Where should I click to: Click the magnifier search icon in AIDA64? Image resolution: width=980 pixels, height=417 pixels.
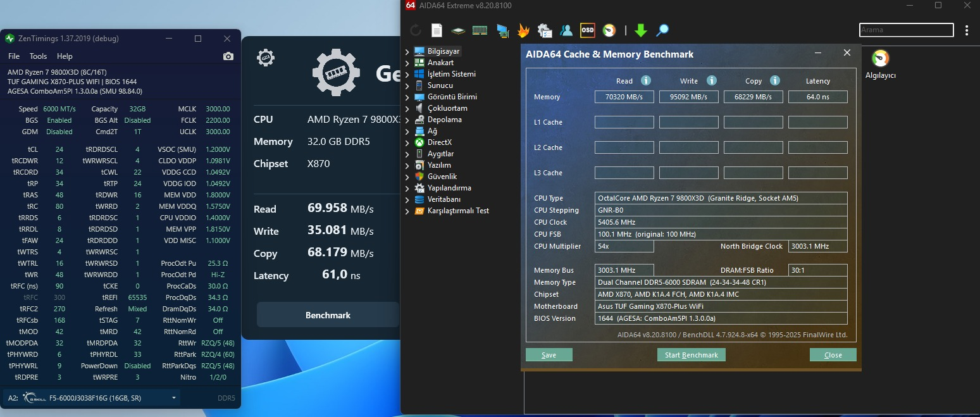[662, 30]
